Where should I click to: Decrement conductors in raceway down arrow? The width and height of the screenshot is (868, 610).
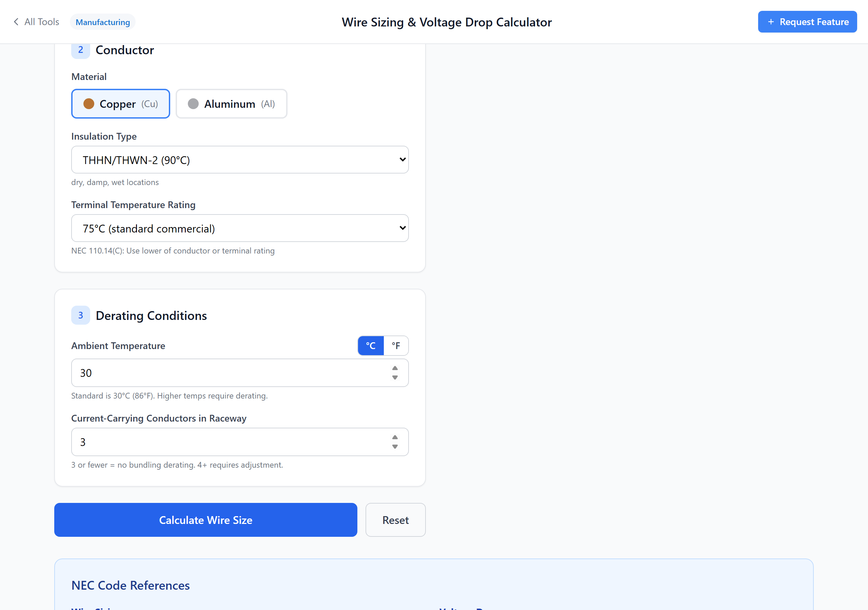(395, 447)
